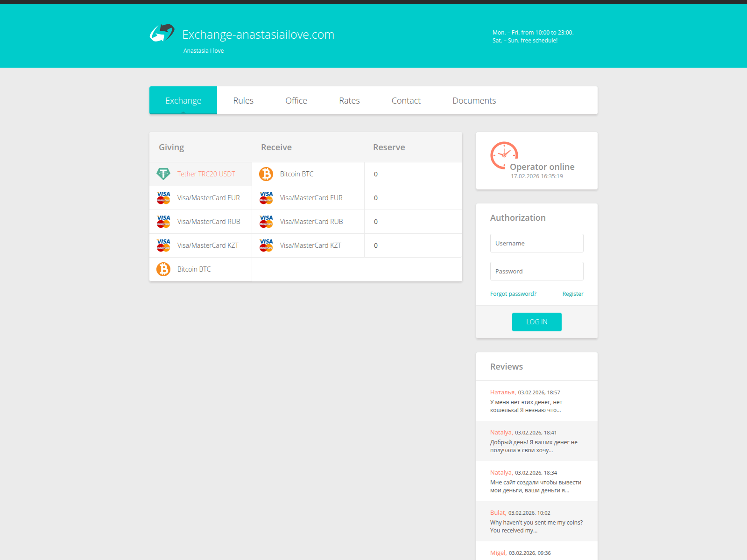Switch to the Rules tab
747x560 pixels.
243,100
